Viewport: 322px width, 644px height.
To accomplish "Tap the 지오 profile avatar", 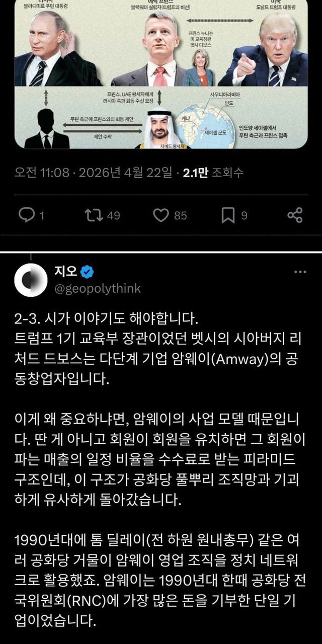I will 31,279.
